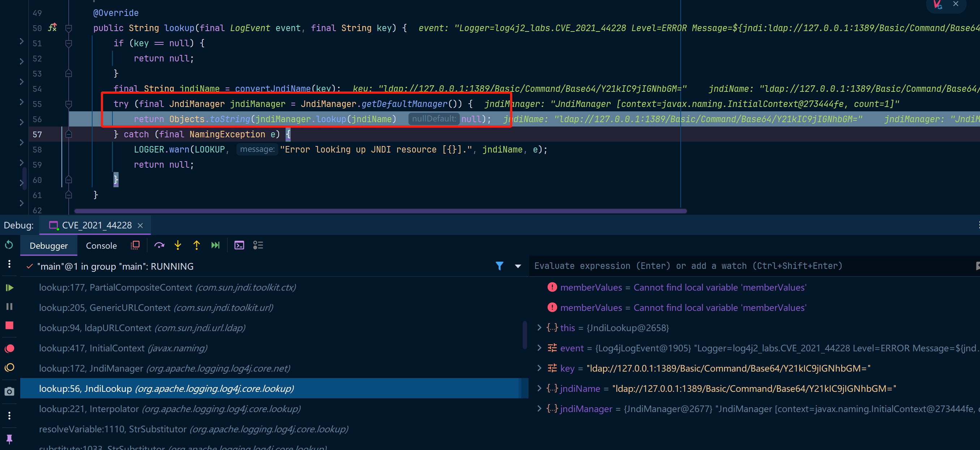Select frame lookup:205 GenericURLContext
Screen dimensions: 980x450
pyautogui.click(x=274, y=307)
